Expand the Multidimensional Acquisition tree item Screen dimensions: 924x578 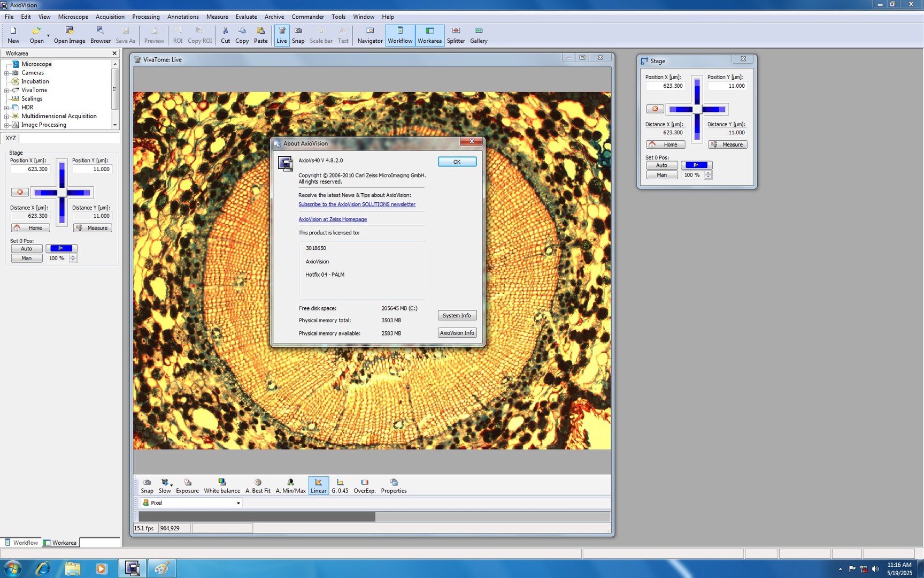(x=6, y=116)
